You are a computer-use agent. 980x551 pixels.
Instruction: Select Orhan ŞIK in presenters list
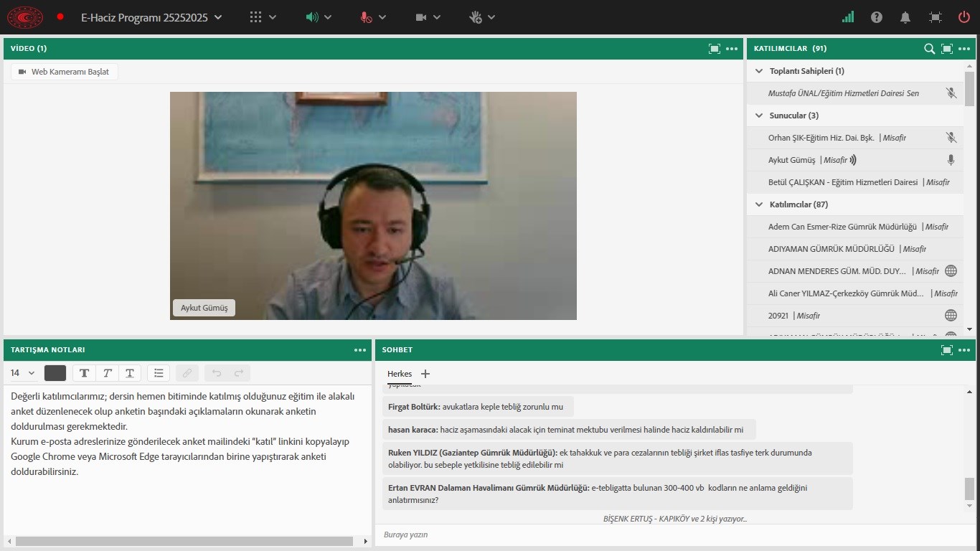click(855, 138)
